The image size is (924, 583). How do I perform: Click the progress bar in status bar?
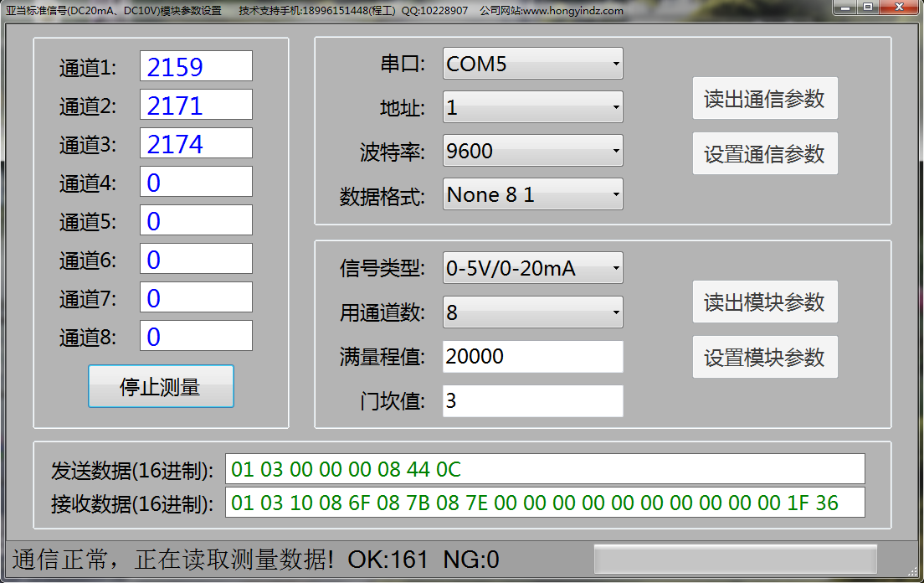tap(735, 559)
